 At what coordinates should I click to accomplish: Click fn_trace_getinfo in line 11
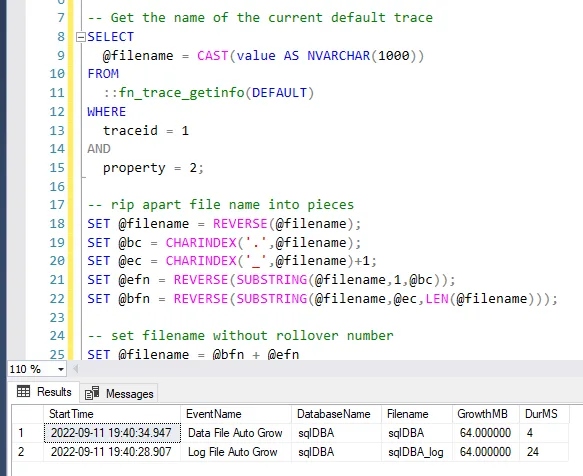(x=181, y=93)
